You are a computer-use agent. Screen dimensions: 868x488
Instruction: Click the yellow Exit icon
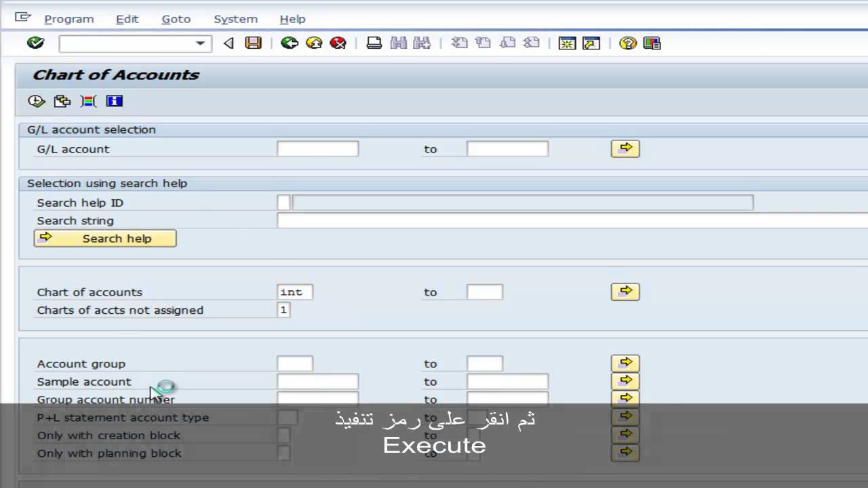click(314, 43)
